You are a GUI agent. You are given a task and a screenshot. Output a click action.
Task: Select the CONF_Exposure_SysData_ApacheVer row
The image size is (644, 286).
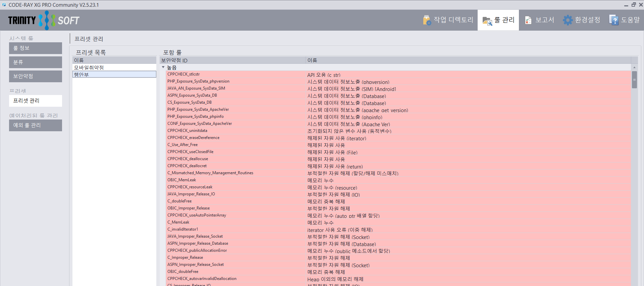pyautogui.click(x=398, y=124)
